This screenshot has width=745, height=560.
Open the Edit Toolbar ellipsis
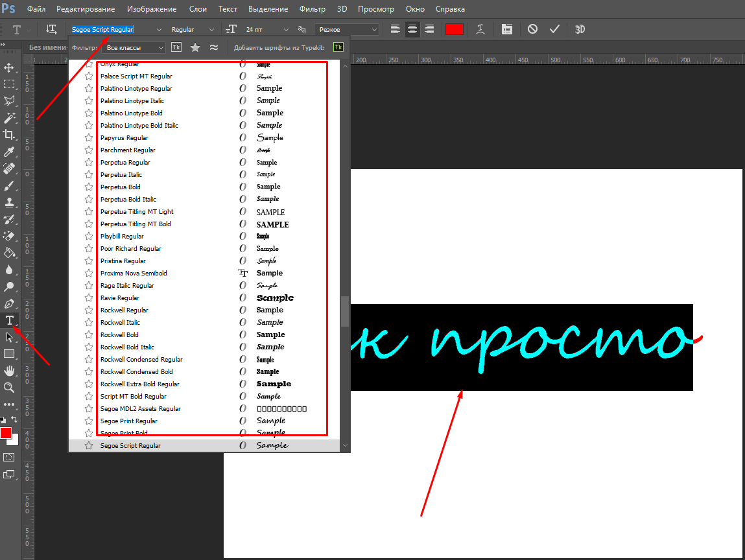[9, 404]
